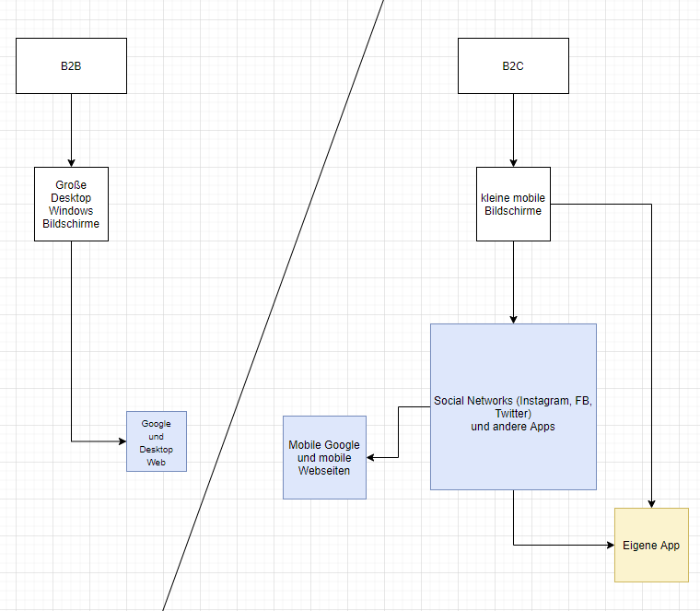Viewport: 700px width, 611px height.
Task: Select the yellow Eigene App box
Action: click(x=651, y=545)
